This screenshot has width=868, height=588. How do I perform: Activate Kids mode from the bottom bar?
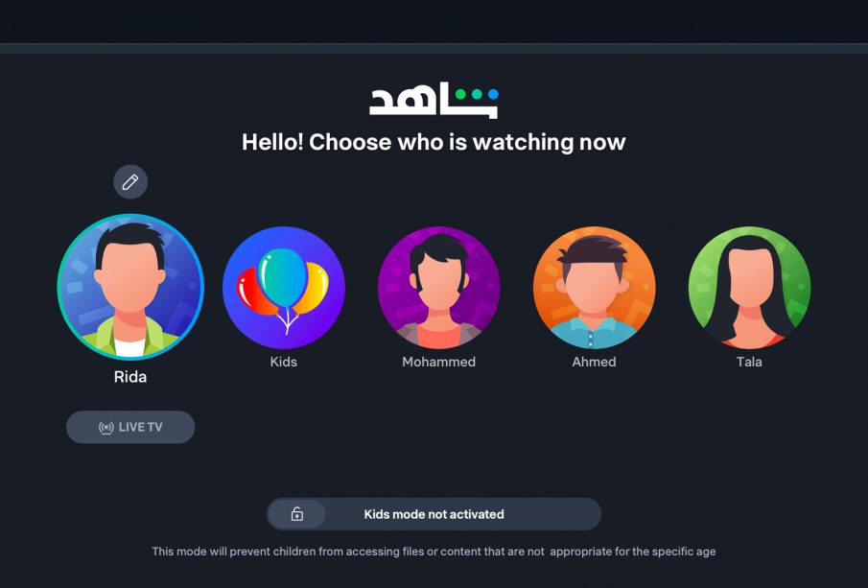point(434,514)
